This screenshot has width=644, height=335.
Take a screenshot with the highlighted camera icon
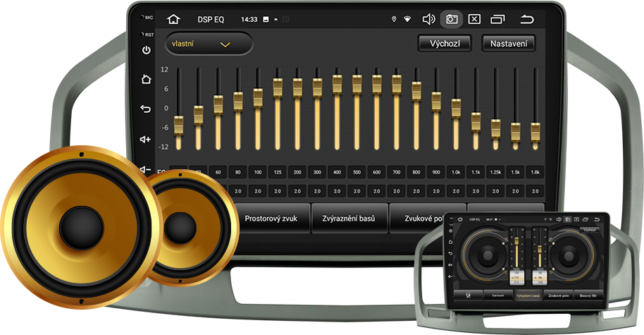pyautogui.click(x=452, y=20)
